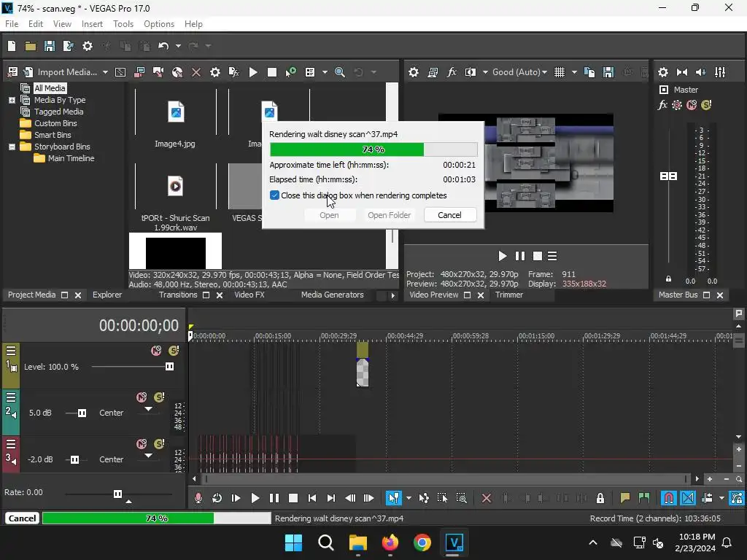Switch to the Transitions tab

(178, 295)
